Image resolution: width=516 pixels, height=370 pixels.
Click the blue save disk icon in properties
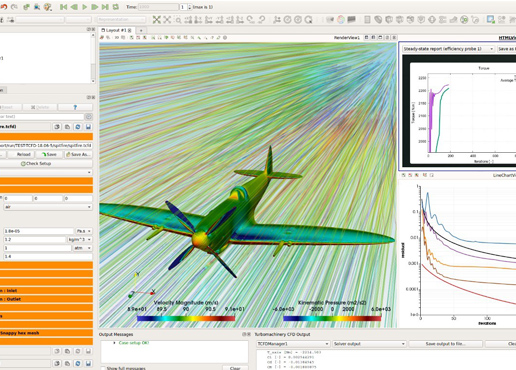tap(88, 127)
